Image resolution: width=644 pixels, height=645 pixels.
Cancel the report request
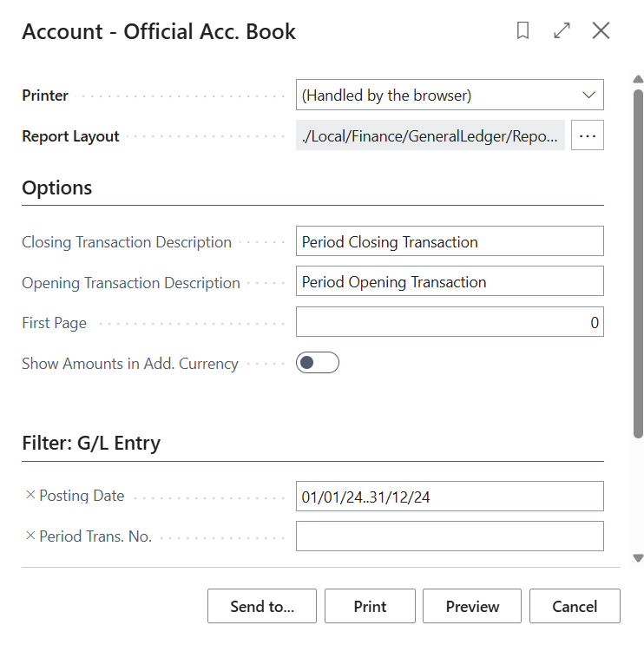pos(575,607)
